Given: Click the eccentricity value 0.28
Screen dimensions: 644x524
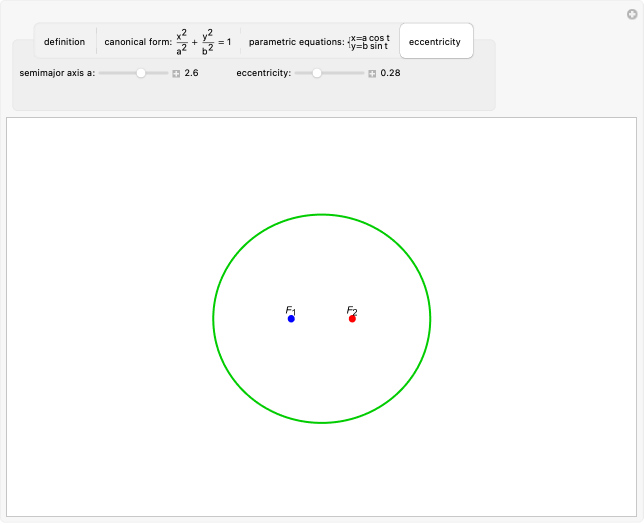Looking at the screenshot, I should 390,73.
